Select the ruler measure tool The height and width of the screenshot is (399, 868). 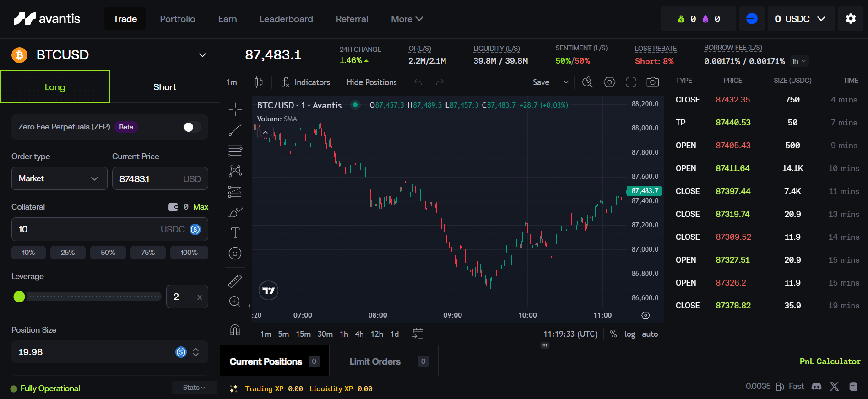[x=235, y=281]
